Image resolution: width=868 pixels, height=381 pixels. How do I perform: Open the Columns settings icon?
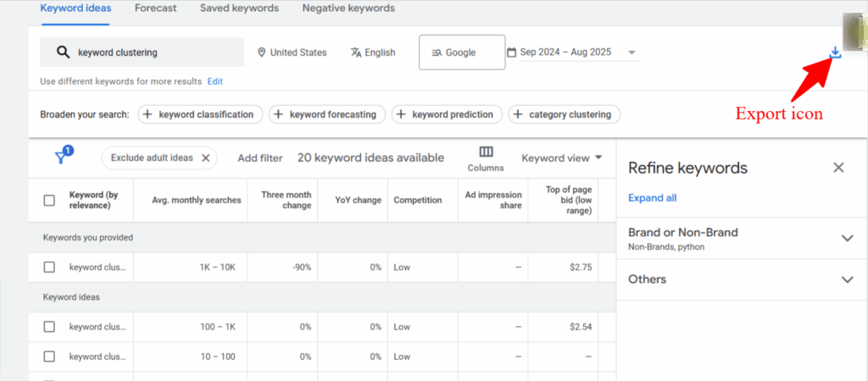486,152
